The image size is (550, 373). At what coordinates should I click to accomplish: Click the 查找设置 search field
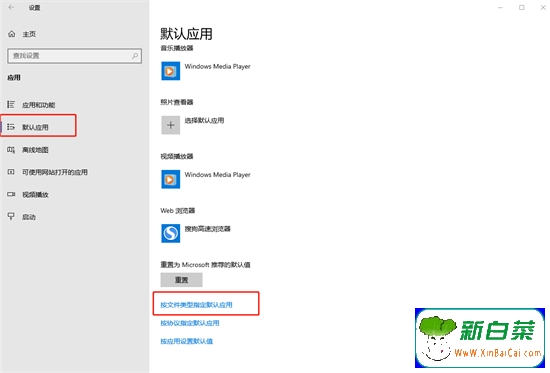pyautogui.click(x=74, y=56)
